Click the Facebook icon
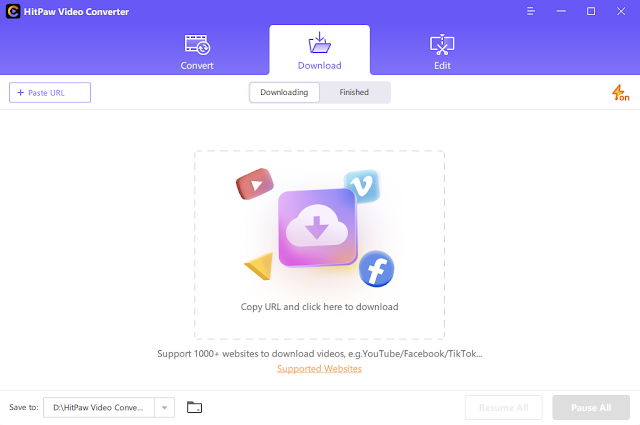The width and height of the screenshot is (640, 425). click(x=376, y=269)
